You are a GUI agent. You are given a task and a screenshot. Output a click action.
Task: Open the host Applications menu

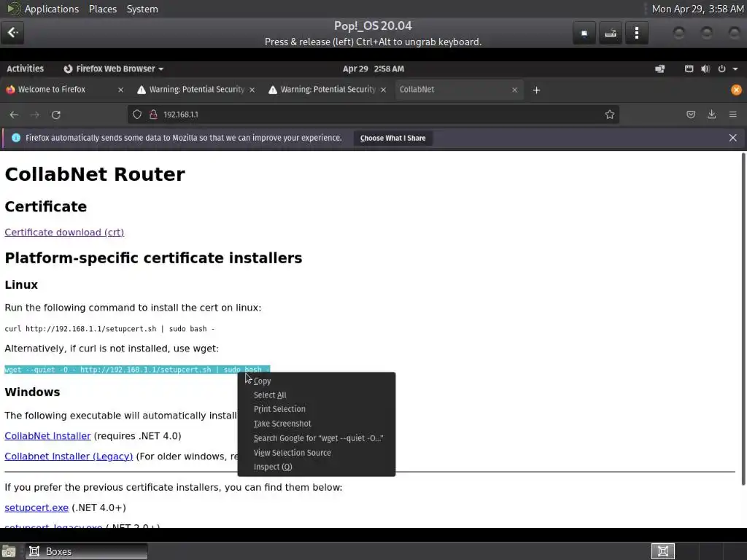[52, 9]
